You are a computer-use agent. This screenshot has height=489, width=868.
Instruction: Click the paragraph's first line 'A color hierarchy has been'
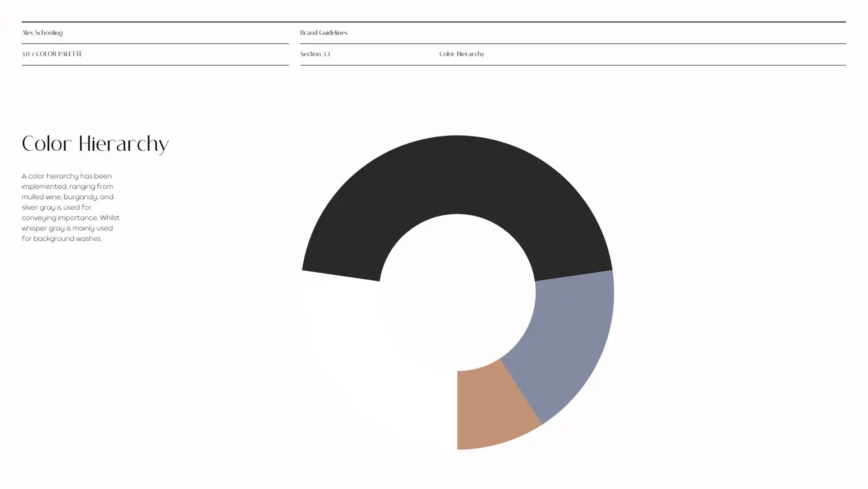point(67,176)
